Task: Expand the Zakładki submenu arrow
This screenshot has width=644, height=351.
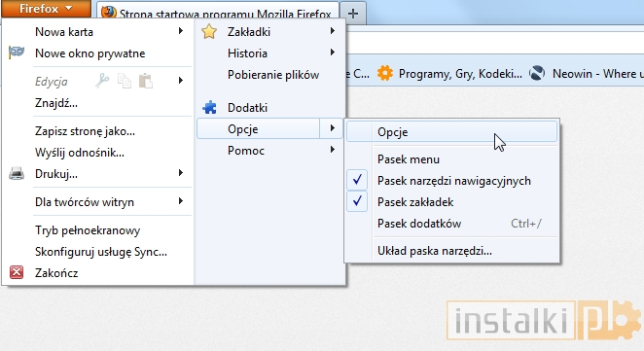Action: (x=333, y=31)
